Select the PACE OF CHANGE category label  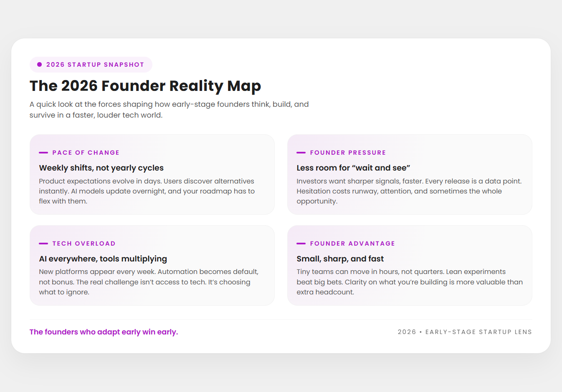[86, 153]
